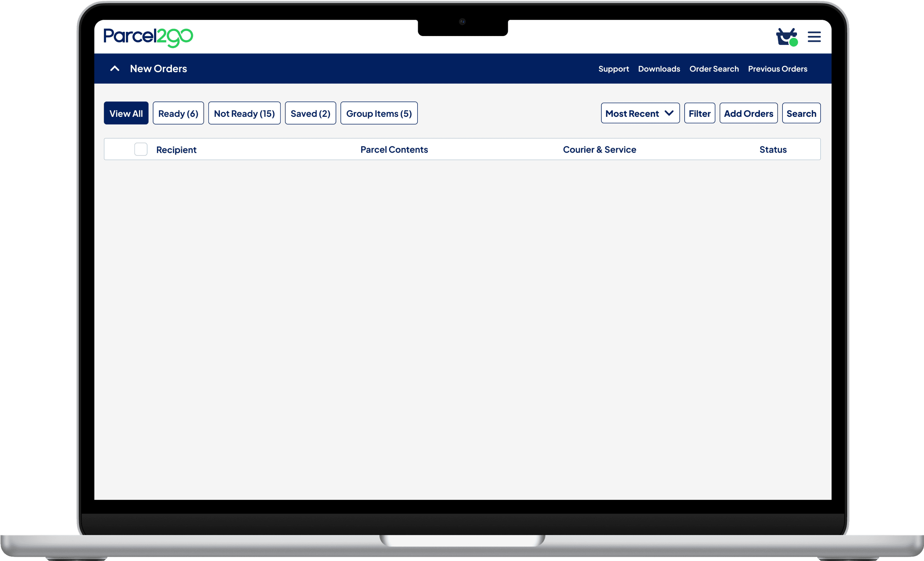Open the Support link
The image size is (924, 561).
point(613,69)
